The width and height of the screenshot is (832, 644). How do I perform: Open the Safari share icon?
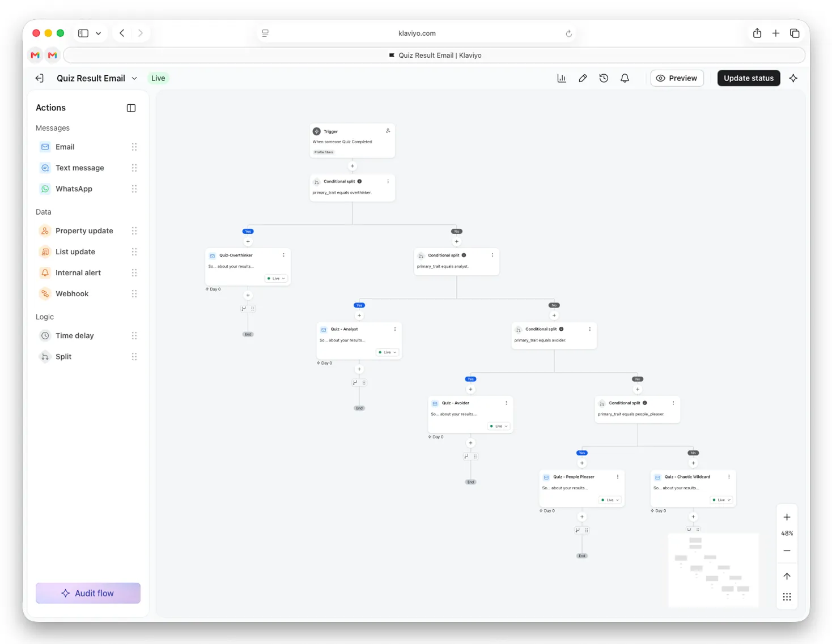coord(757,33)
